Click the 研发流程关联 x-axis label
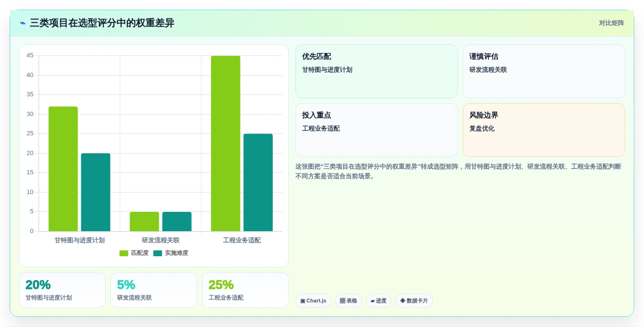The image size is (644, 327). coord(161,240)
